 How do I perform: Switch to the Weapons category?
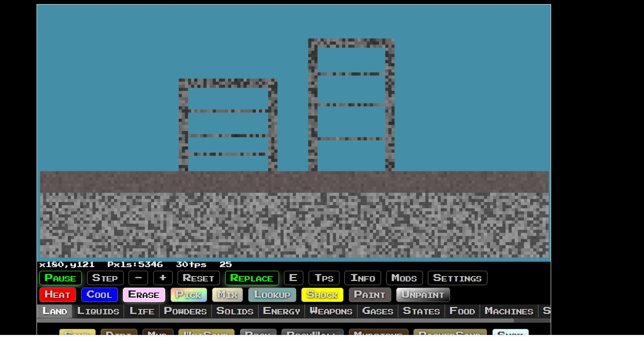point(331,311)
